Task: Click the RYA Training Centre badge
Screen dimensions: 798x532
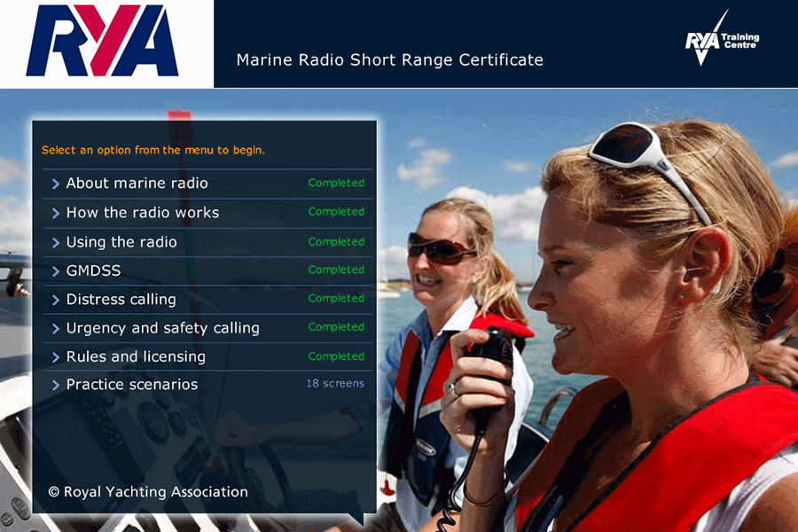Action: (722, 38)
